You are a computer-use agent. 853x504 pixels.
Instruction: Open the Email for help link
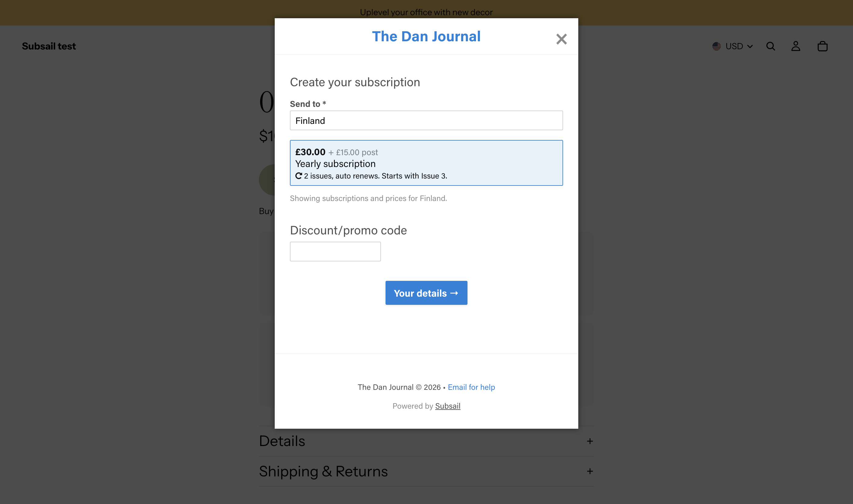[x=471, y=387]
